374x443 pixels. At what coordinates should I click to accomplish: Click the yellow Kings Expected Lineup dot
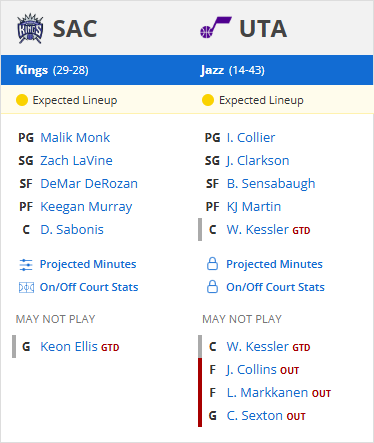(x=22, y=100)
